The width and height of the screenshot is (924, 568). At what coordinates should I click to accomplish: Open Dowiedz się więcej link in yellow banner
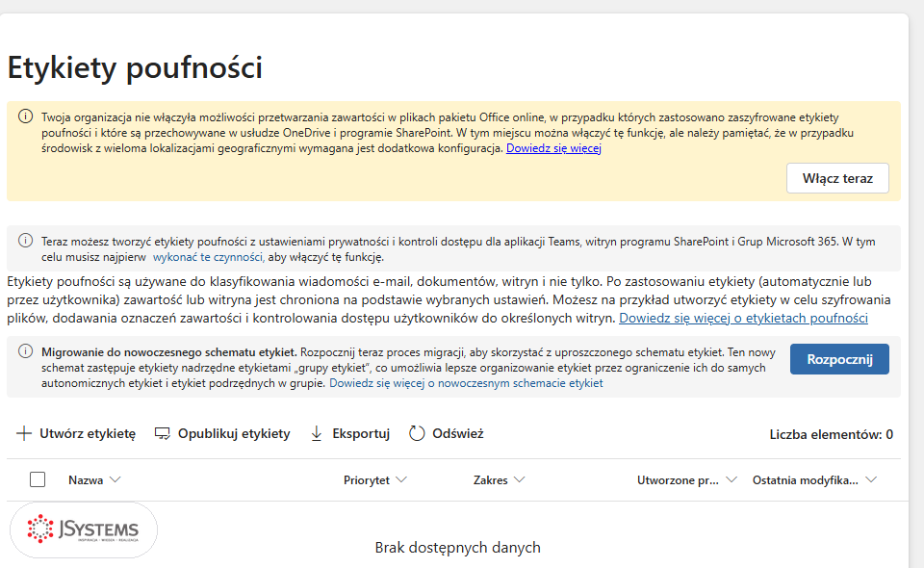553,148
